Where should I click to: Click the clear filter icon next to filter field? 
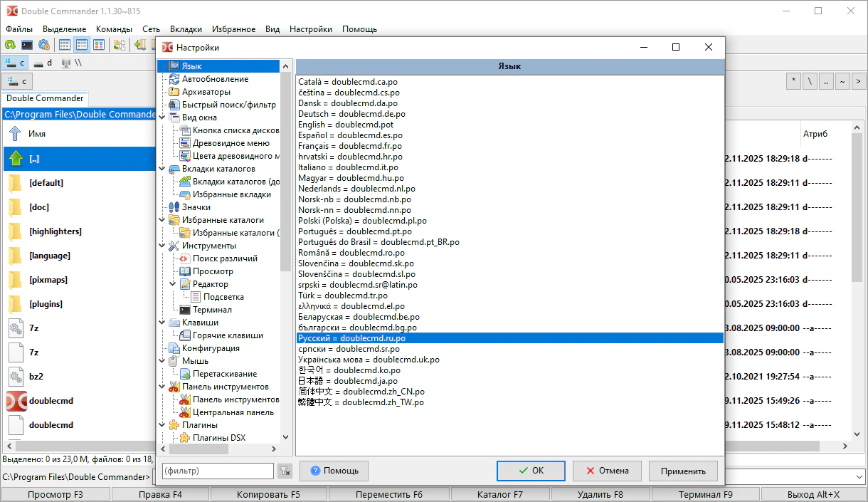pyautogui.click(x=285, y=471)
